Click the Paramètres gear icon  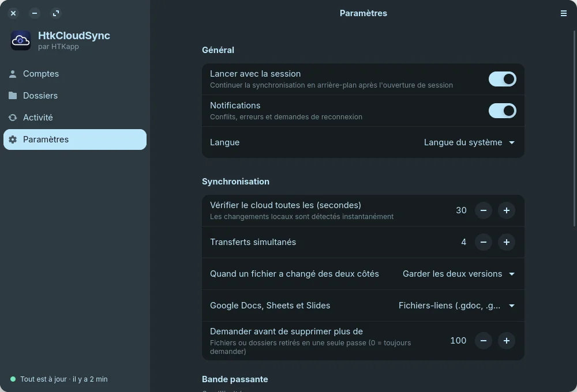click(x=13, y=140)
